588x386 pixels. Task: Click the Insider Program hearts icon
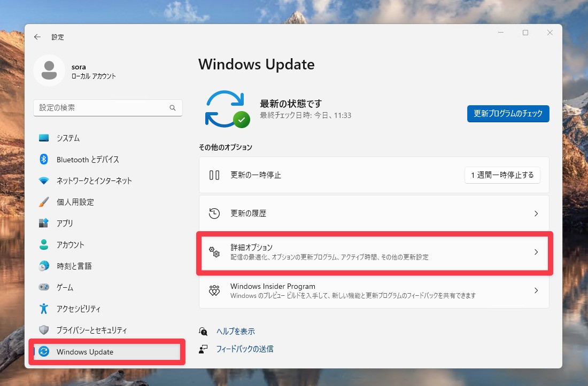pos(214,290)
